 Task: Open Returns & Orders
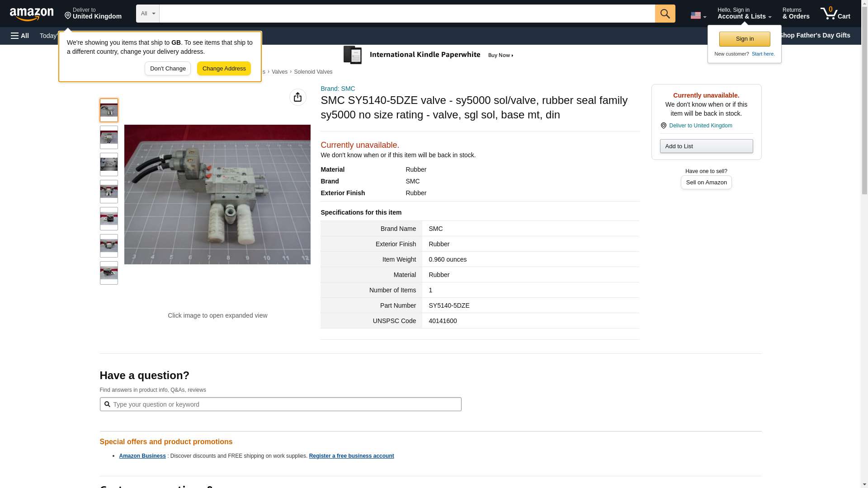pos(796,14)
